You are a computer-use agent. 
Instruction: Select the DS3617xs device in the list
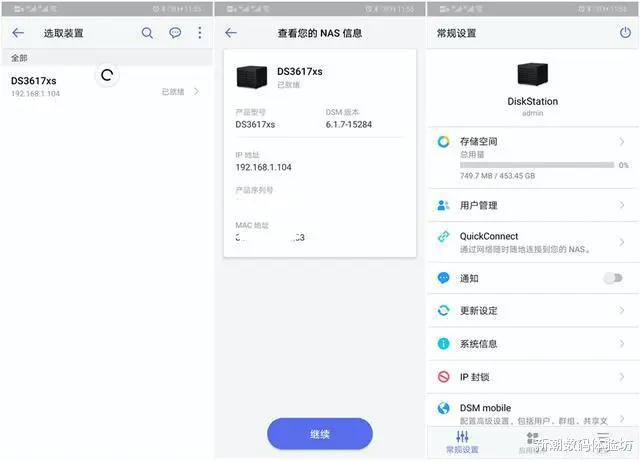[107, 87]
